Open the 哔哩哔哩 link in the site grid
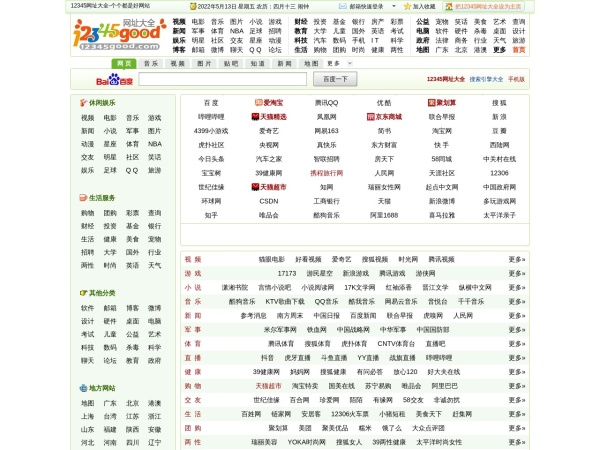Image resolution: width=600 pixels, height=450 pixels. pos(211,116)
